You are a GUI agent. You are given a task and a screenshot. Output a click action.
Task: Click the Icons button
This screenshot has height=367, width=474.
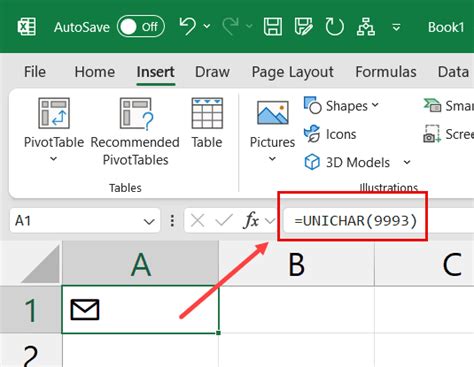(330, 134)
